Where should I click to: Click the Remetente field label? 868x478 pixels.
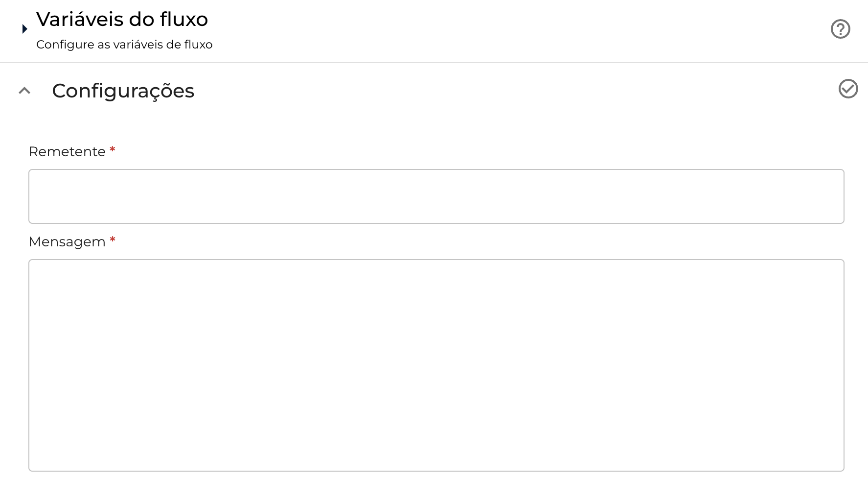[67, 152]
